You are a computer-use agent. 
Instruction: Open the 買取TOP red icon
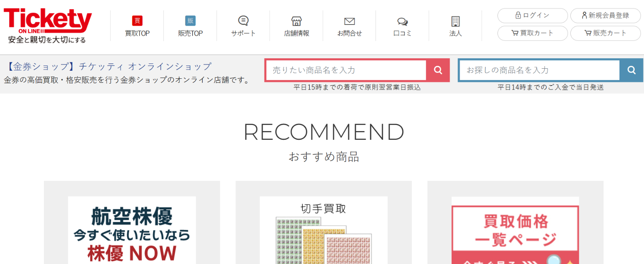137,21
